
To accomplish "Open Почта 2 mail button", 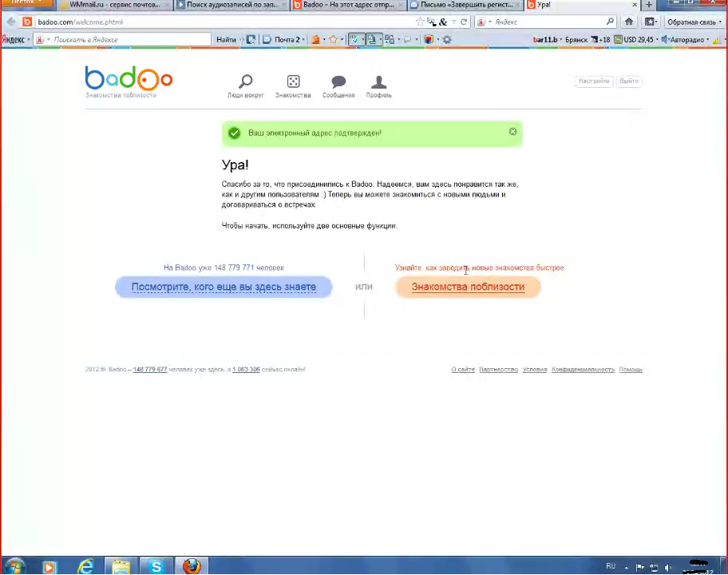I will tap(281, 39).
